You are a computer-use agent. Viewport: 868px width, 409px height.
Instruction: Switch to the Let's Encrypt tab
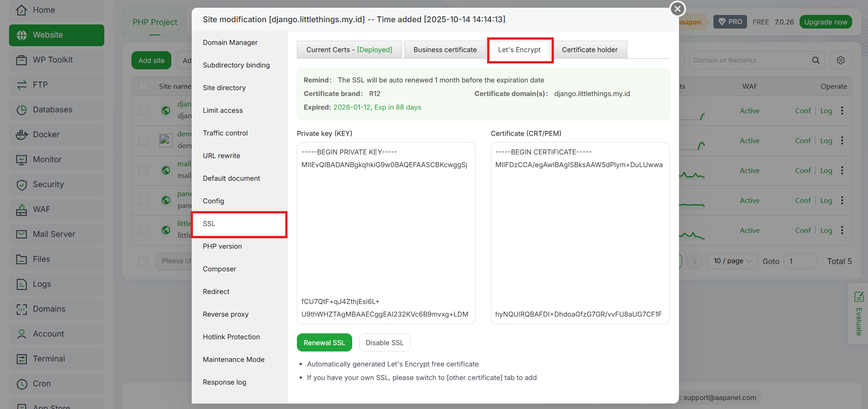tap(519, 50)
